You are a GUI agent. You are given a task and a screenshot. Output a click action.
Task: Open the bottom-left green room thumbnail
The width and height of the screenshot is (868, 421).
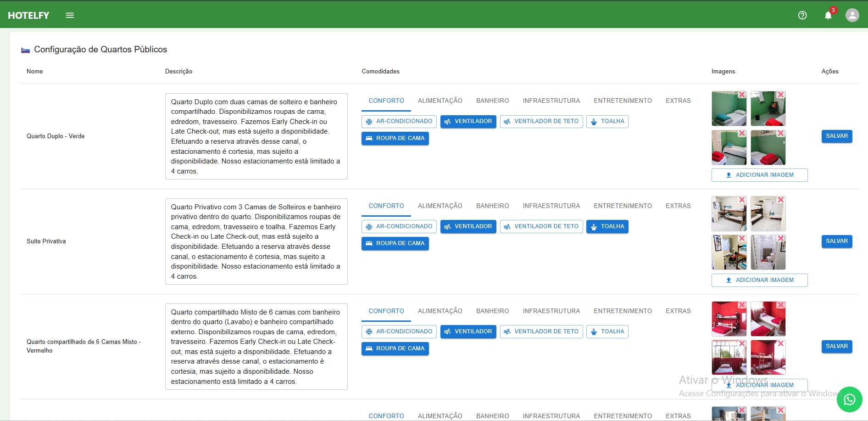click(x=729, y=148)
